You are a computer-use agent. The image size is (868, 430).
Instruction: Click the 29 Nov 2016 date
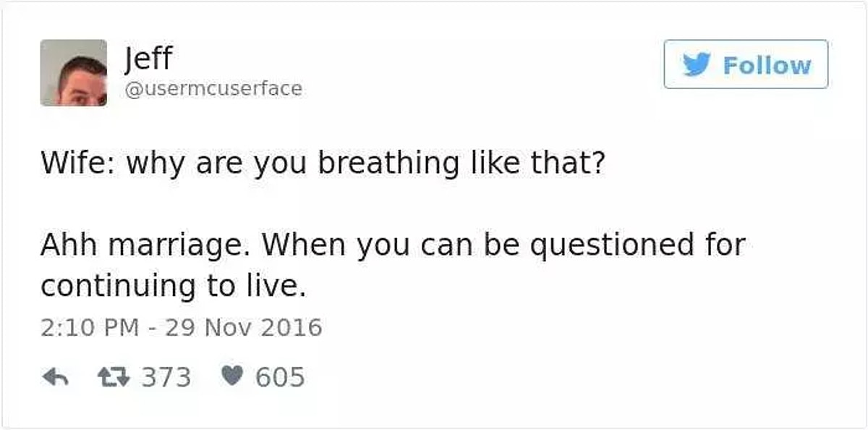tap(244, 327)
